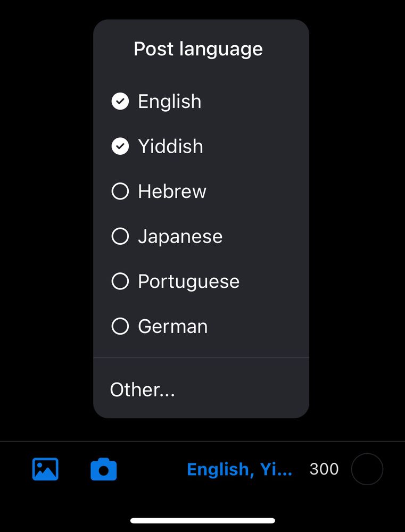Check the German language circle
This screenshot has width=405, height=532.
tap(120, 327)
